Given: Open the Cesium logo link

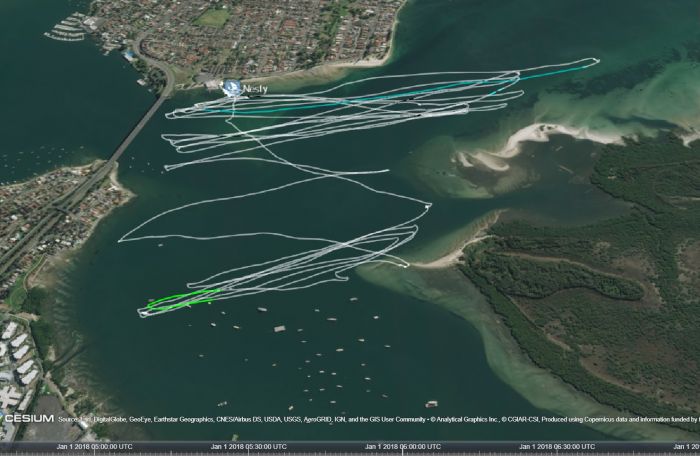Looking at the screenshot, I should point(27,418).
